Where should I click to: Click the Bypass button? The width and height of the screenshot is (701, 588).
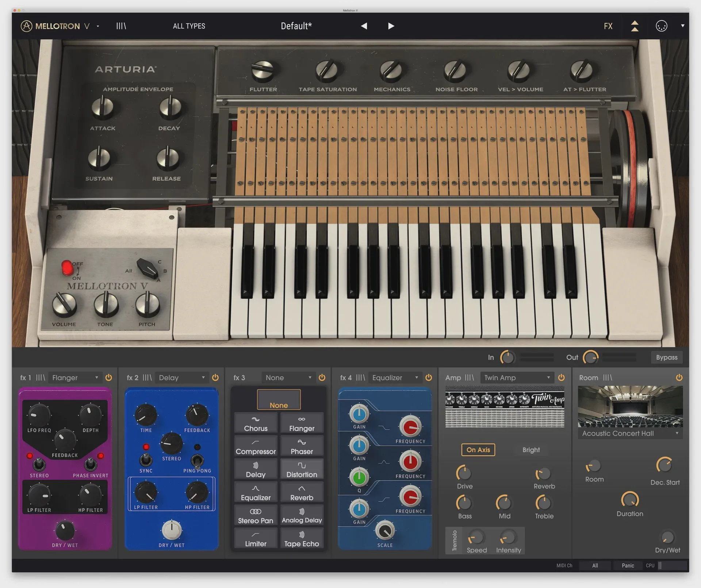point(666,358)
